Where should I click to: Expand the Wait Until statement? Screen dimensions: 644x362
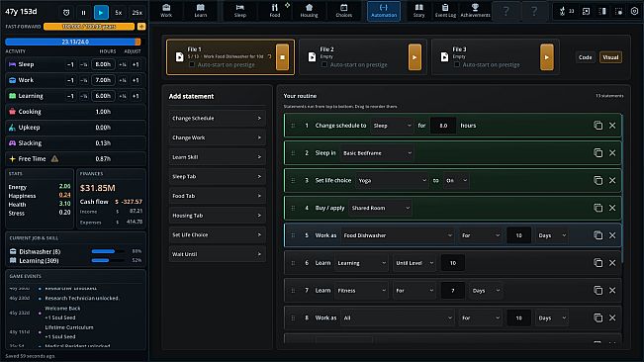pos(217,254)
